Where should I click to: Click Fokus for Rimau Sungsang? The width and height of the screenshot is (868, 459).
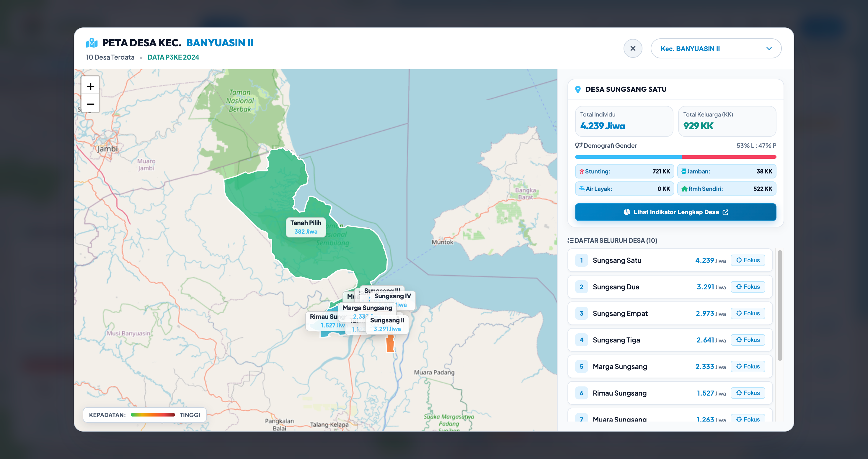748,393
